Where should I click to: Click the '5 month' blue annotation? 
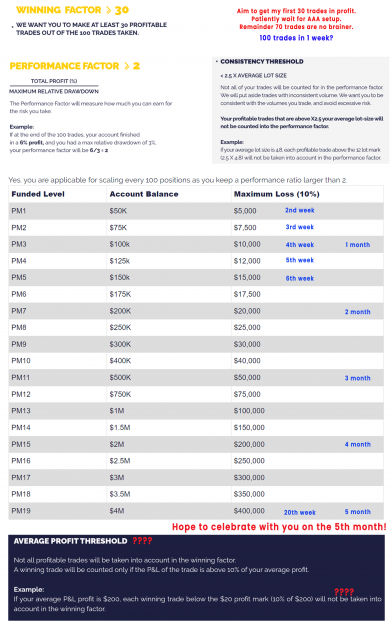point(357,511)
